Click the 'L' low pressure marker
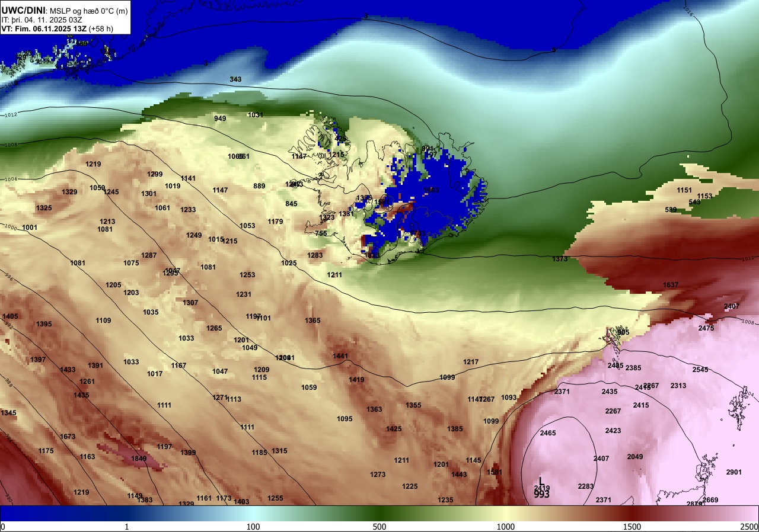 click(541, 482)
